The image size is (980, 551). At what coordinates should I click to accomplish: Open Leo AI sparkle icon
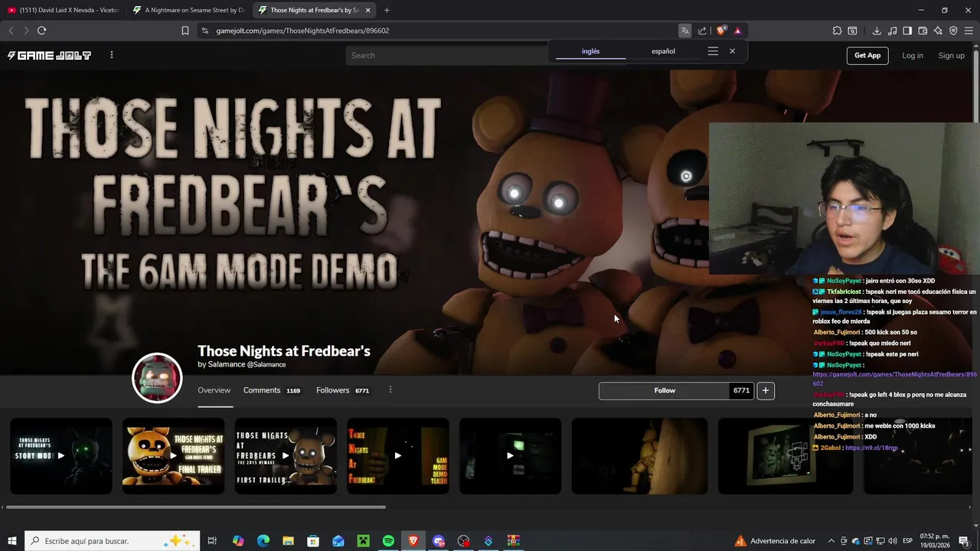point(938,31)
